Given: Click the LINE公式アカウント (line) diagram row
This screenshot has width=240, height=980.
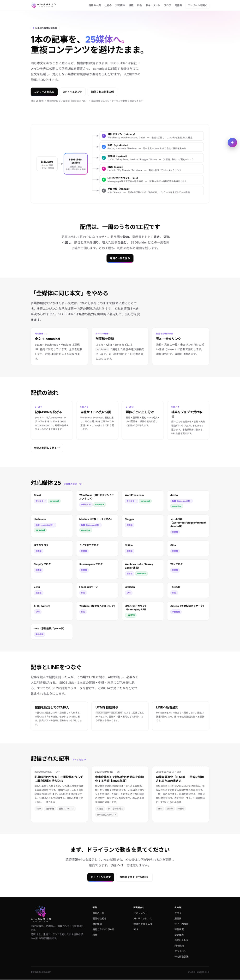Looking at the screenshot, I should 151,180.
